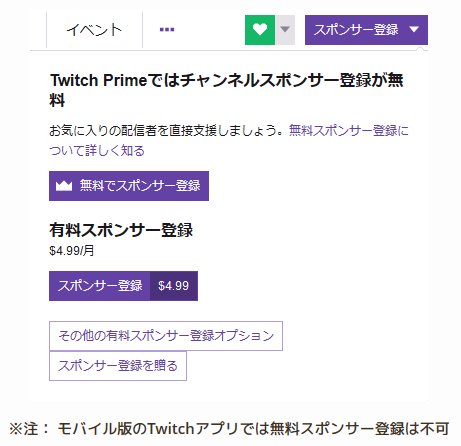The height and width of the screenshot is (446, 461).
Task: Click the ※注 mobile app note text
Action: tap(229, 429)
